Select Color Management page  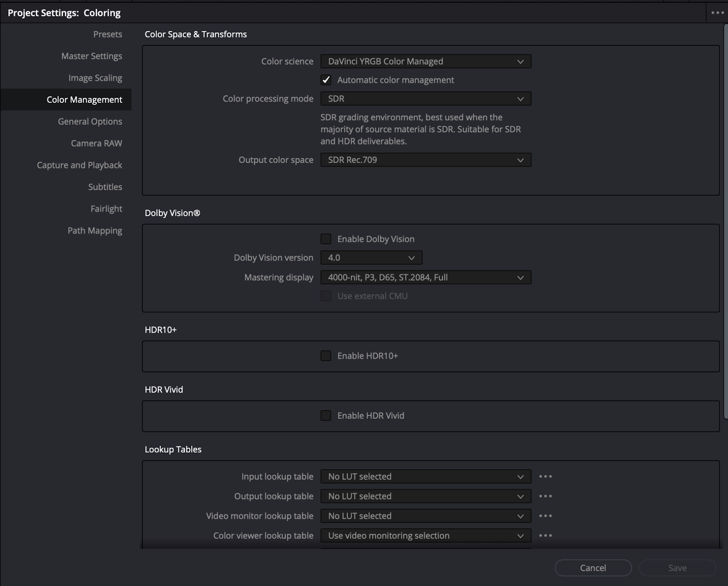[66, 100]
